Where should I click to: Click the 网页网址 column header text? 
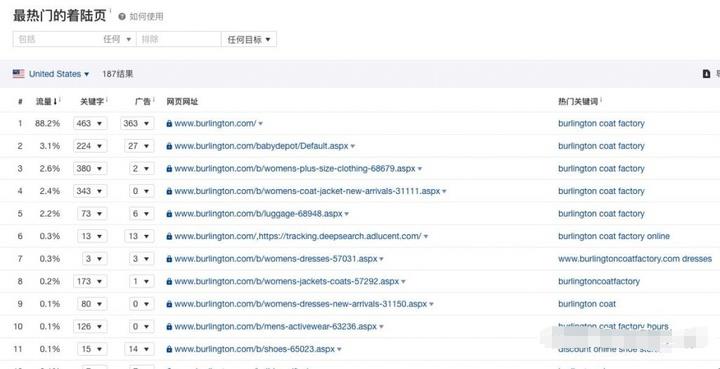click(182, 101)
